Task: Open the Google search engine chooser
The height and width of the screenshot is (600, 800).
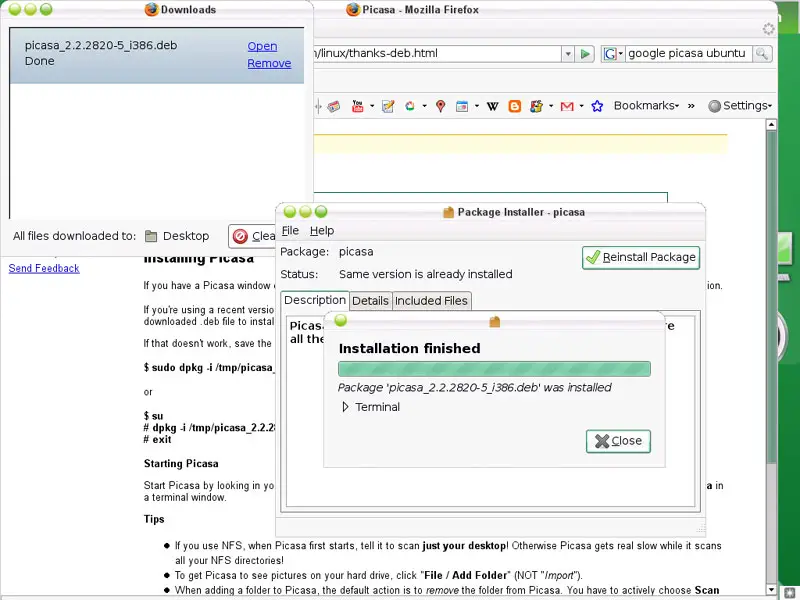Action: (612, 54)
